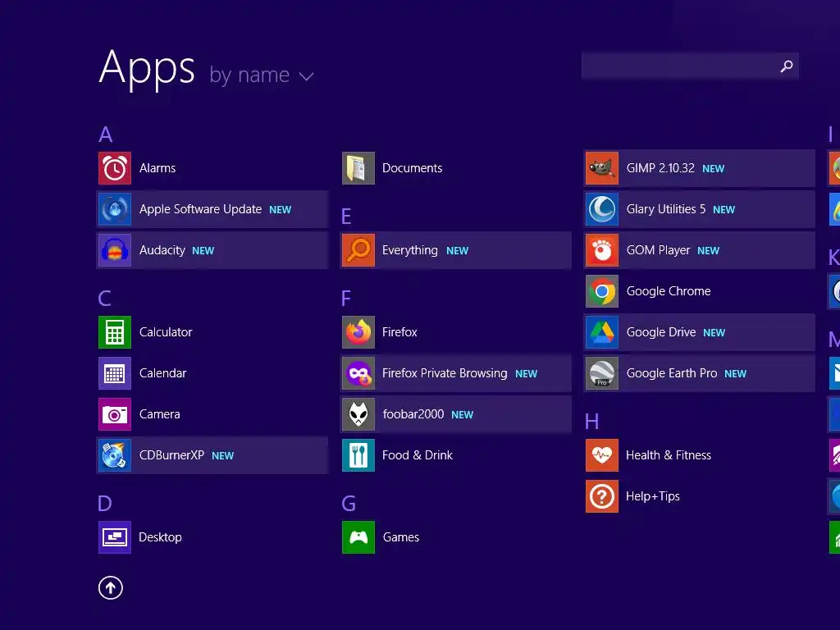
Task: Click the 'Google Earth Pro' label
Action: pyautogui.click(x=672, y=373)
